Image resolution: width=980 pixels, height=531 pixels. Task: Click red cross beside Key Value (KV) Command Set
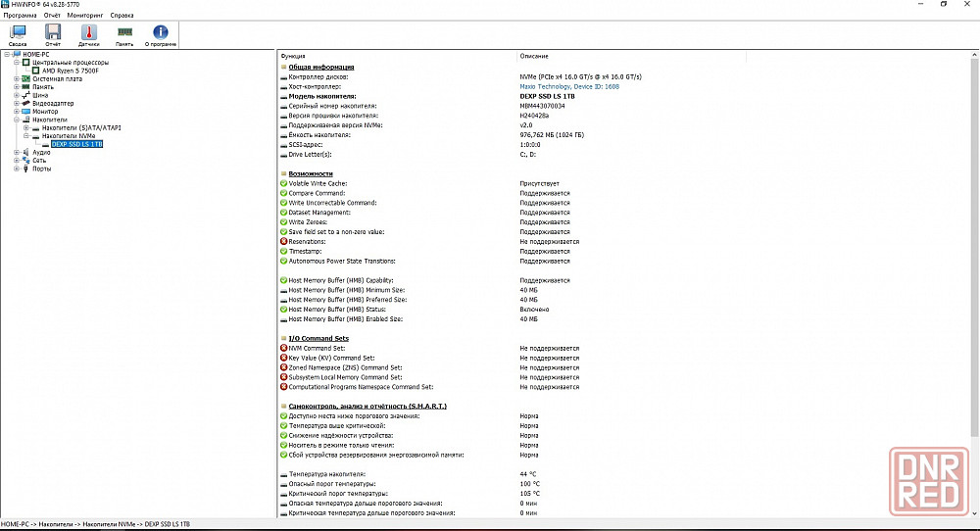click(284, 358)
